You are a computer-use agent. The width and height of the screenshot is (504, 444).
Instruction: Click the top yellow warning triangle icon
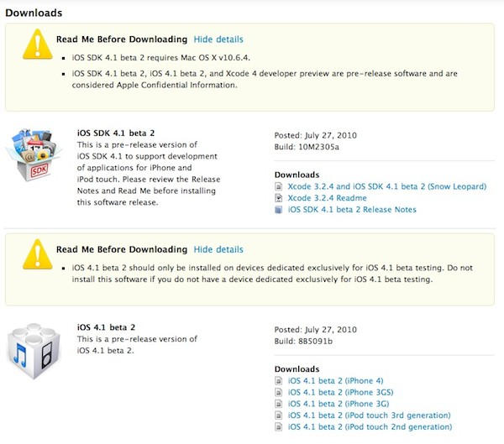(33, 45)
